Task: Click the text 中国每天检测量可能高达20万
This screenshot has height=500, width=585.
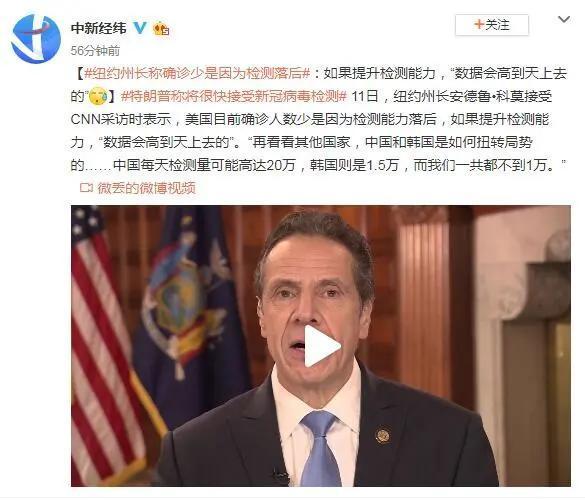Action: point(204,165)
